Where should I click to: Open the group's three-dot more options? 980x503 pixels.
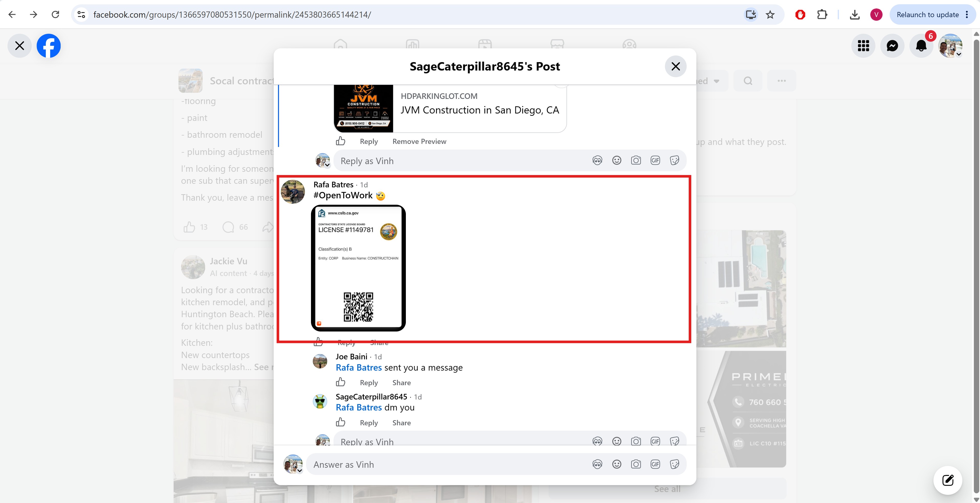pyautogui.click(x=781, y=81)
